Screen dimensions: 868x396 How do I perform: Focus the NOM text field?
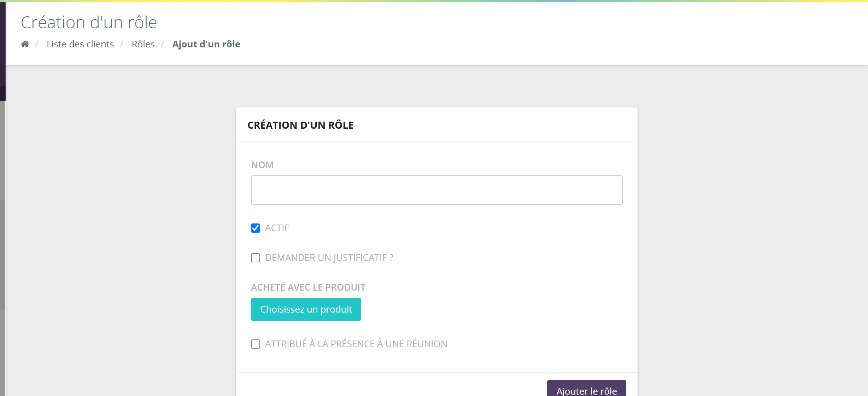point(437,190)
